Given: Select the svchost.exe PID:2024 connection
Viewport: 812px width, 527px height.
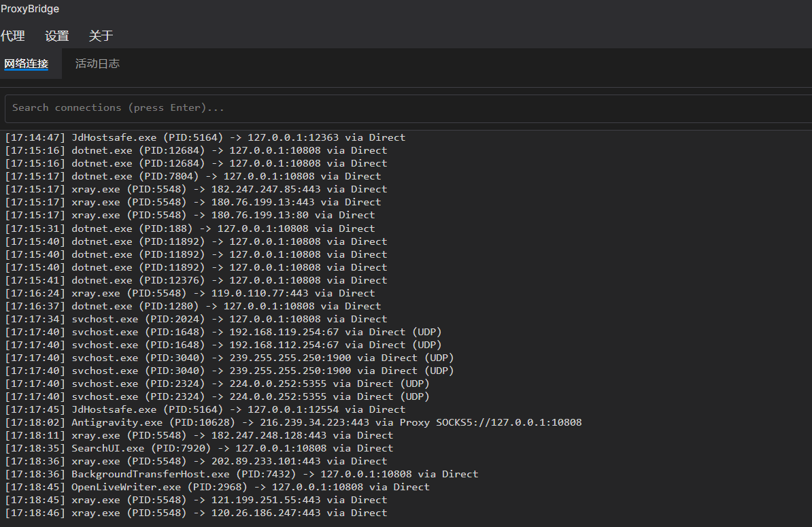Looking at the screenshot, I should point(196,319).
